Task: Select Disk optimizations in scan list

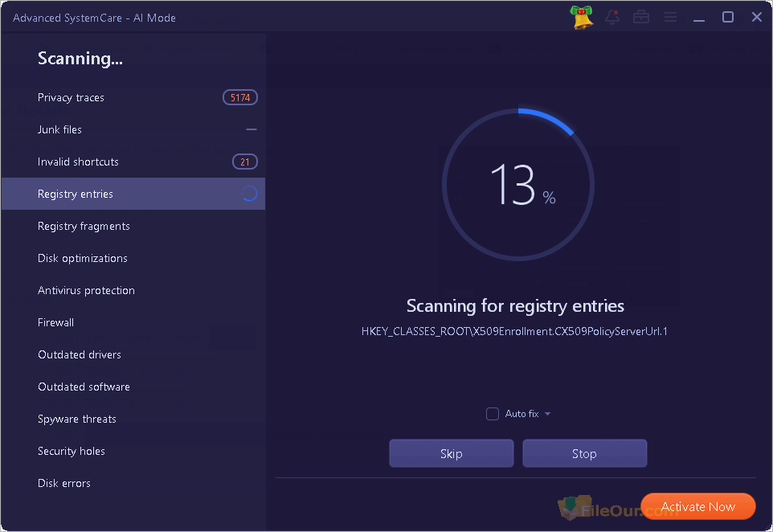Action: 133,258
